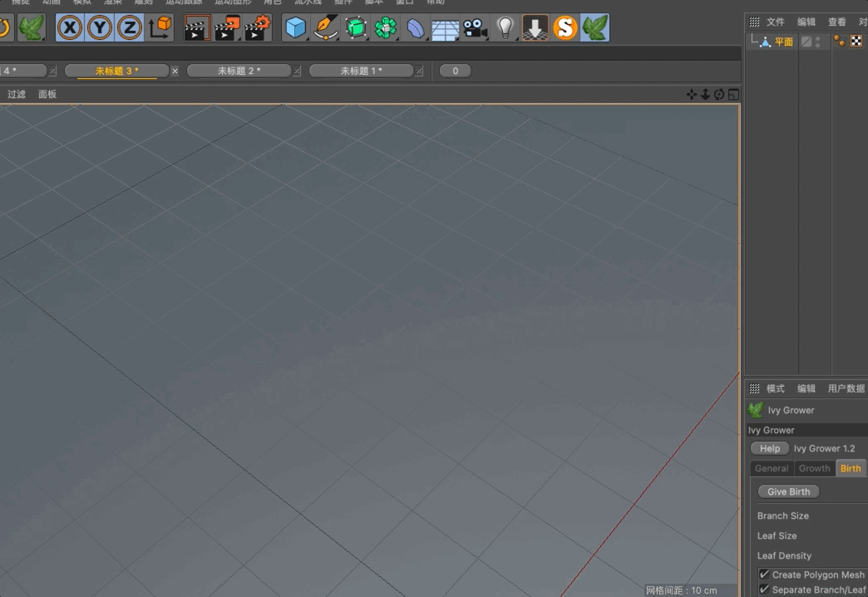The width and height of the screenshot is (868, 597).
Task: Click the blue Bend deformer icon
Action: (x=415, y=27)
